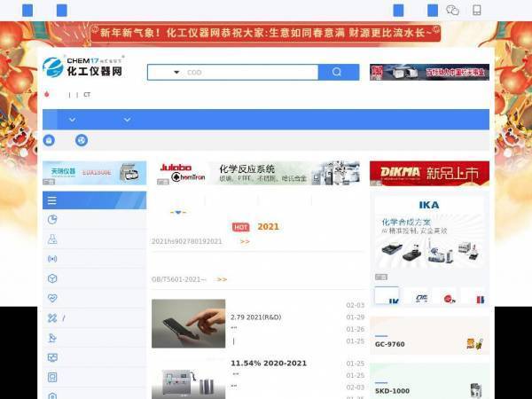This screenshot has height=399, width=532.
Task: Open the WeChat icon in top bar
Action: (x=452, y=10)
